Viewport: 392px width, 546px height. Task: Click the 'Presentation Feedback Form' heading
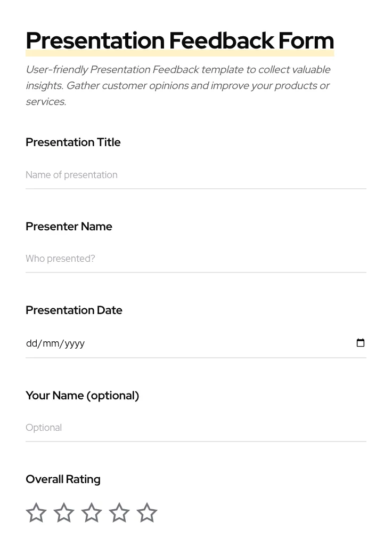pyautogui.click(x=179, y=40)
